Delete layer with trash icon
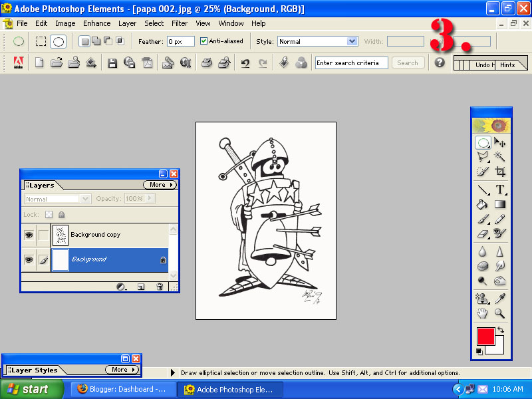Viewport: 532px width, 399px height. (x=160, y=287)
